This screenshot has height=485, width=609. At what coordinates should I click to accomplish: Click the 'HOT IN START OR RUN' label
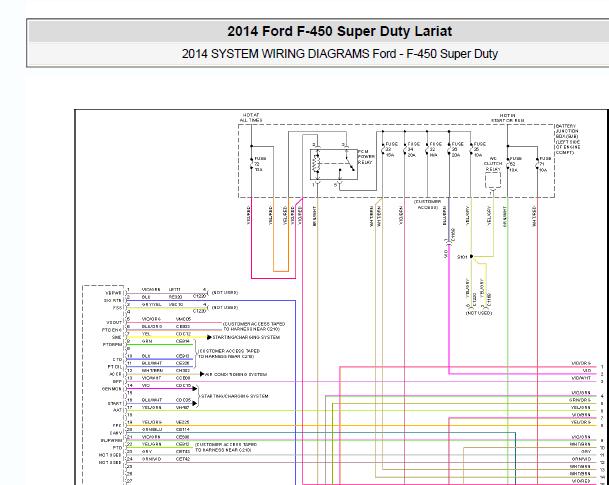click(507, 118)
